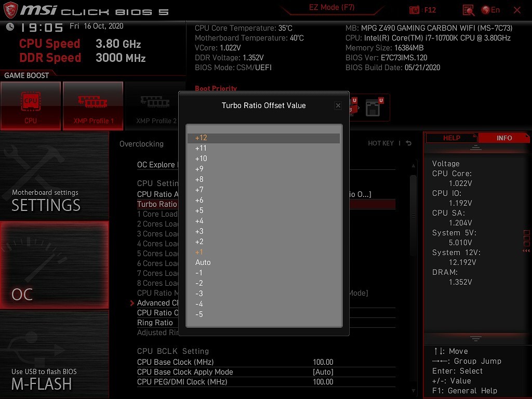
Task: Edit CPU Base Clock (MHz) value 100.00
Action: [x=323, y=362]
